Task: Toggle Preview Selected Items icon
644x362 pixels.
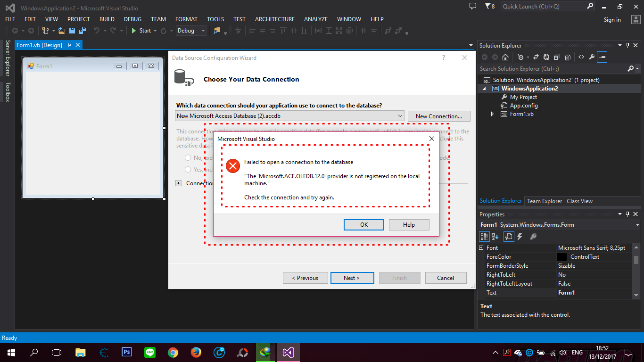Action: click(x=602, y=57)
